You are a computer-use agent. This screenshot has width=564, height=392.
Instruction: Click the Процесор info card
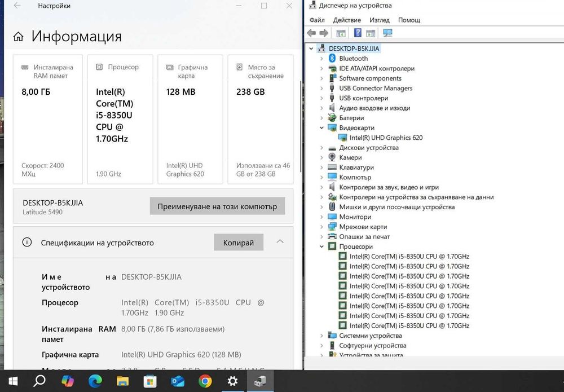[120, 119]
